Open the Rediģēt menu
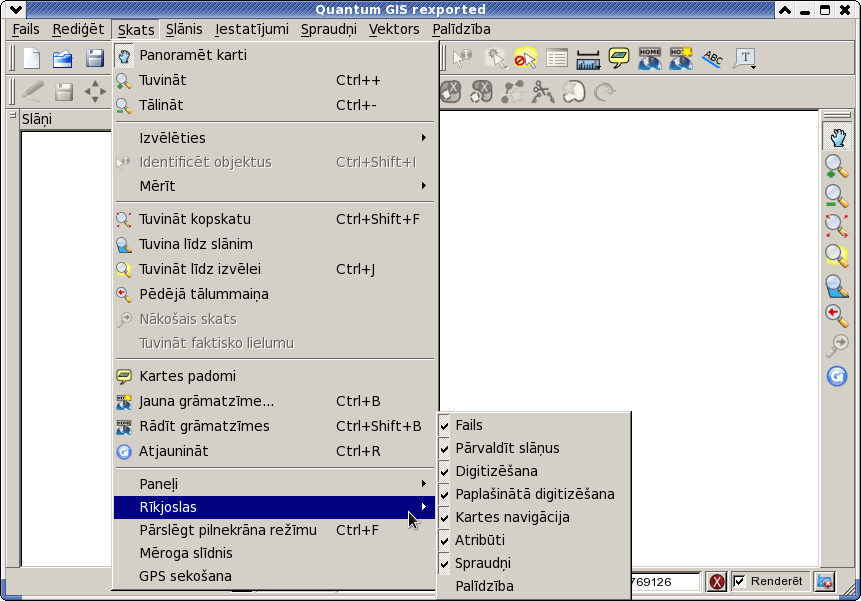 click(x=78, y=29)
